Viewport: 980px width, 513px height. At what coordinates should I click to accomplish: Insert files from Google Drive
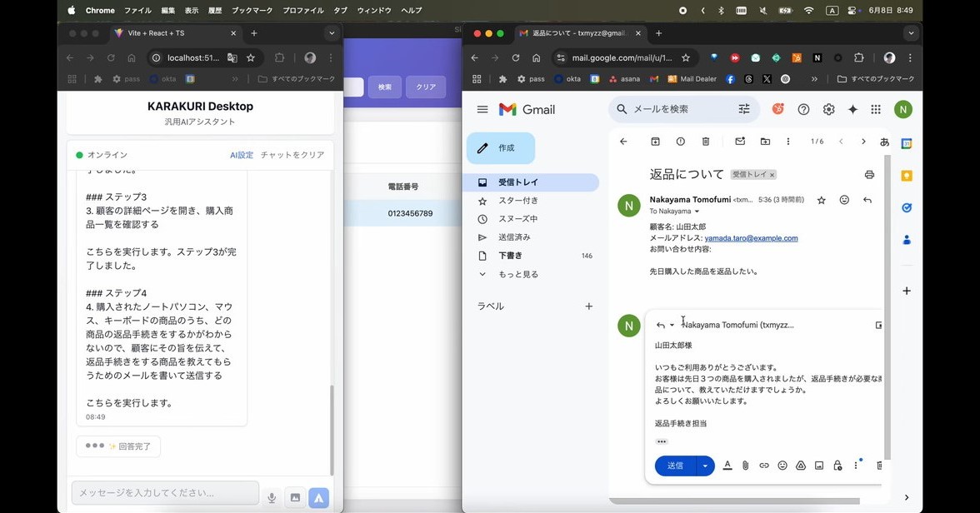coord(801,466)
